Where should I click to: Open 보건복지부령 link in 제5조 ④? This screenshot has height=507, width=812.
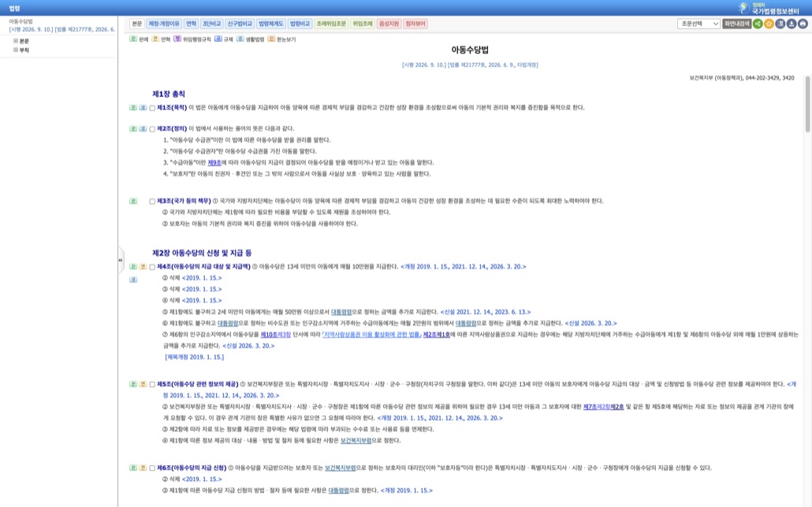(356, 441)
